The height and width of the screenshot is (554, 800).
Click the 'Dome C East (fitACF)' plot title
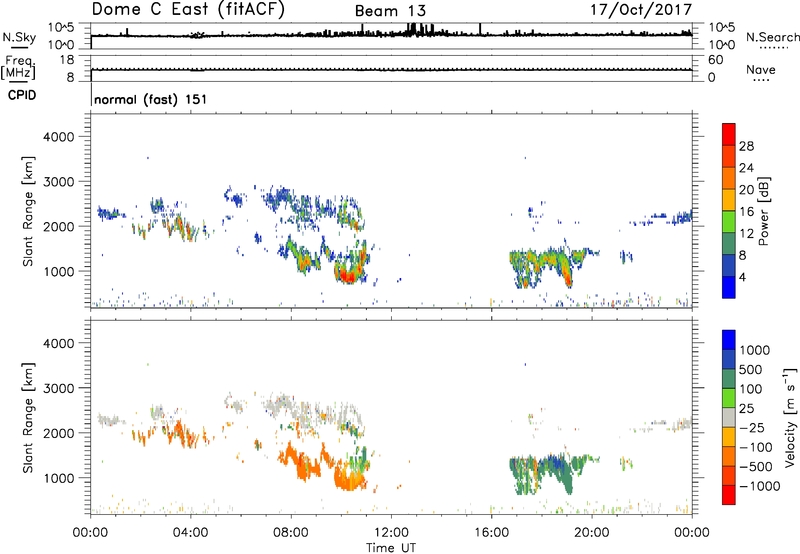pos(188,10)
